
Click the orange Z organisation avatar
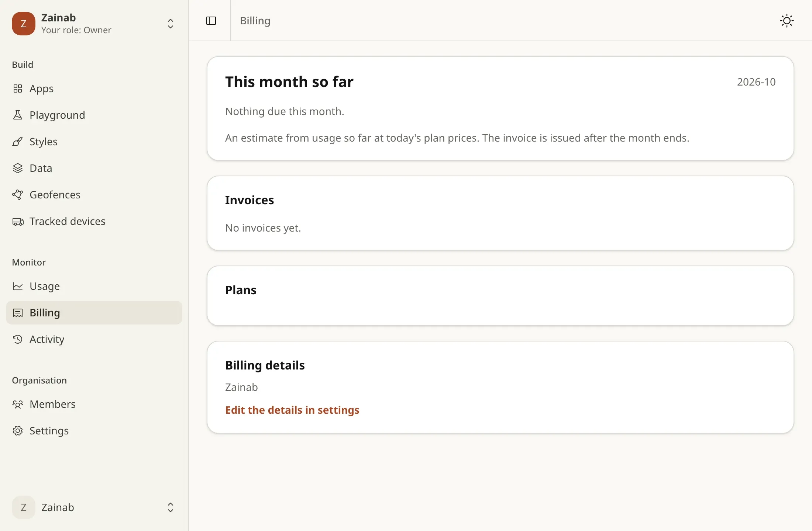[x=24, y=24]
